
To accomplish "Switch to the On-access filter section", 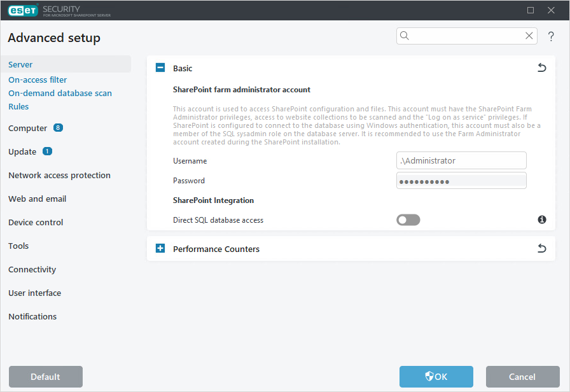I will [x=38, y=80].
